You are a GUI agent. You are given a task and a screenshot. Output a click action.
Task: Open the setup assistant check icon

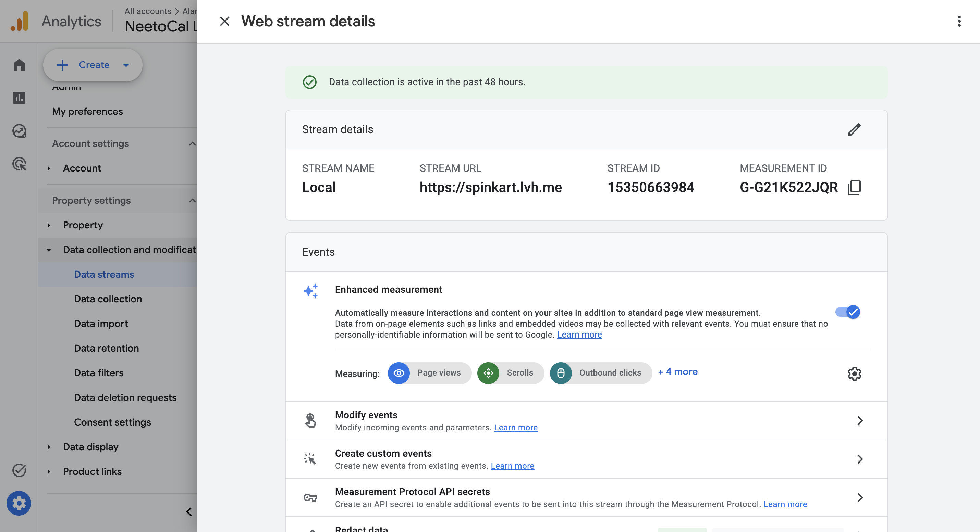click(x=19, y=470)
